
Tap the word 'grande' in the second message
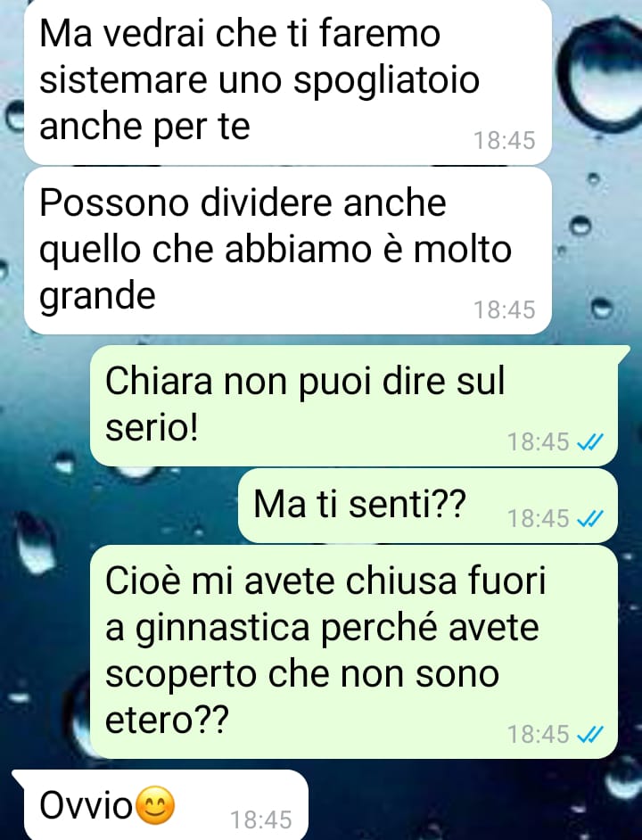97,296
